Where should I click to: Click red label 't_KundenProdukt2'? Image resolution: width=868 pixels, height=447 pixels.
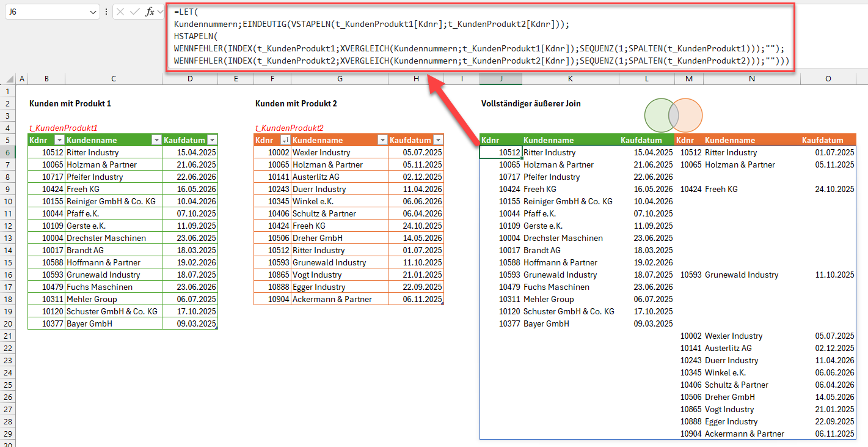point(290,128)
